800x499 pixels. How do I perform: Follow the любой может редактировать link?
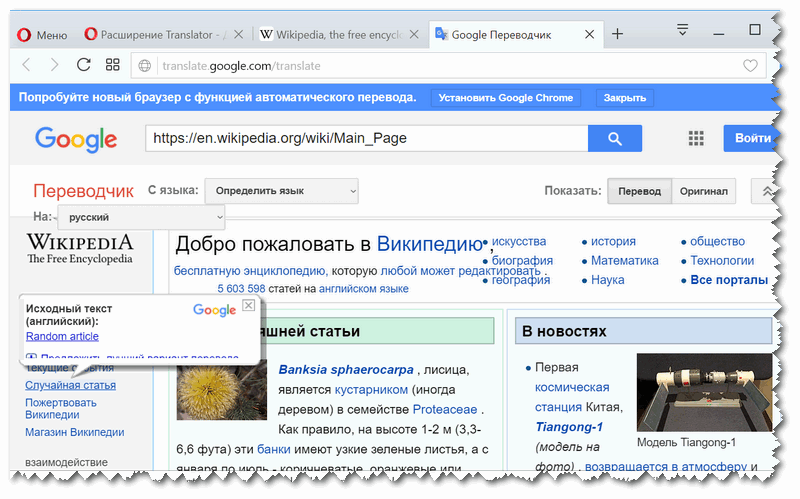(461, 270)
